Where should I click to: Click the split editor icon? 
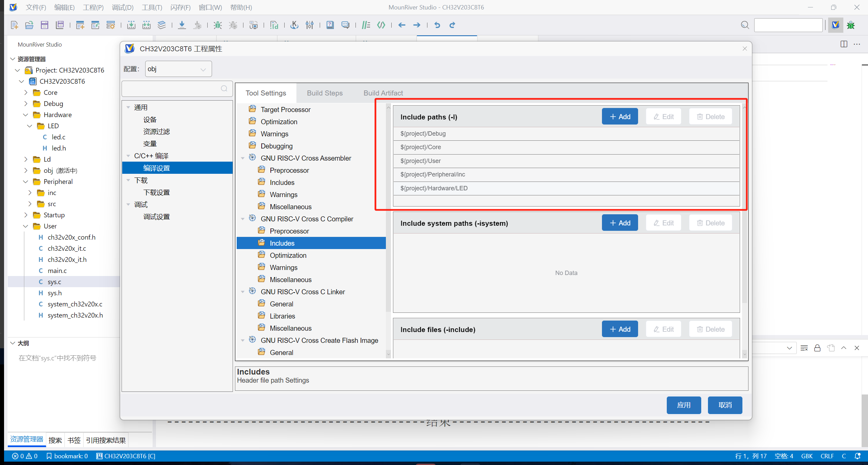click(844, 44)
